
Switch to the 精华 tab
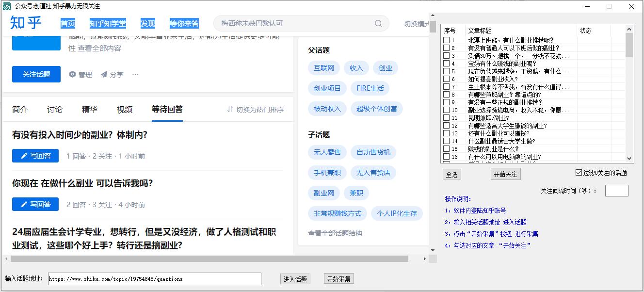tap(90, 110)
